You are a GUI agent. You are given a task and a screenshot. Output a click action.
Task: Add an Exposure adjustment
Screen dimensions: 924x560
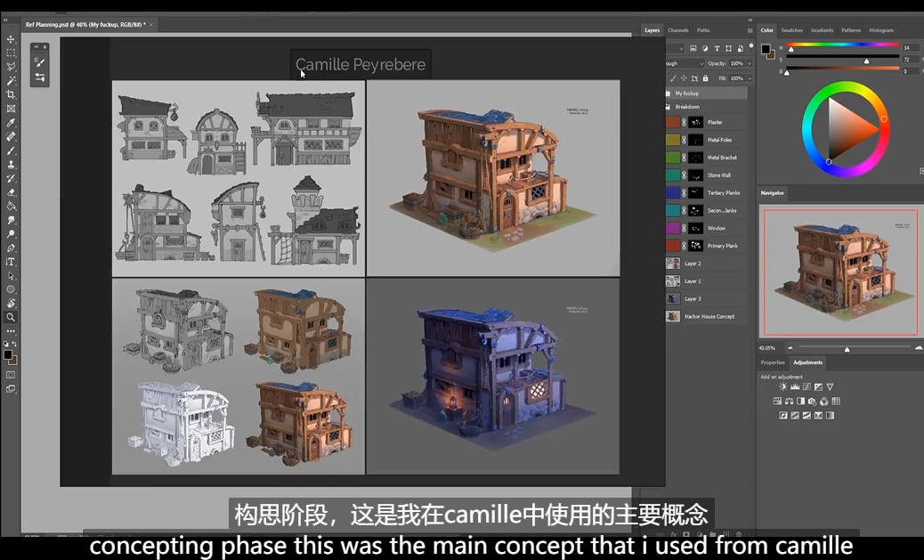coord(818,386)
